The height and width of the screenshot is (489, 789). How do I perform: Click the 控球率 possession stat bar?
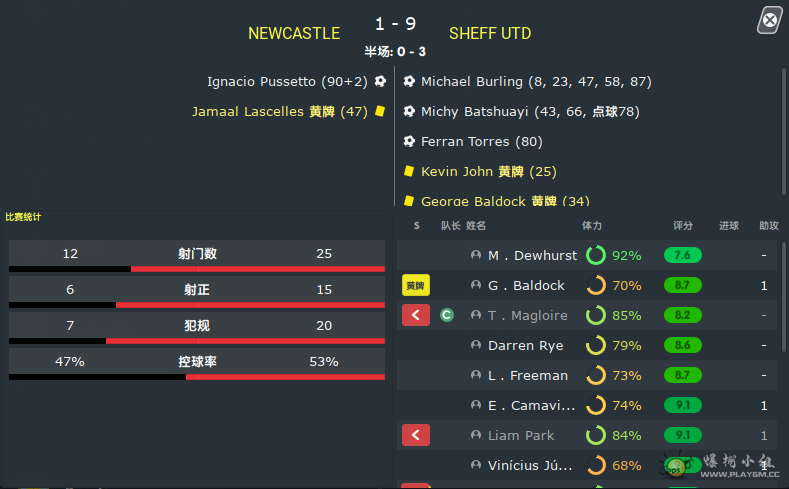click(197, 365)
